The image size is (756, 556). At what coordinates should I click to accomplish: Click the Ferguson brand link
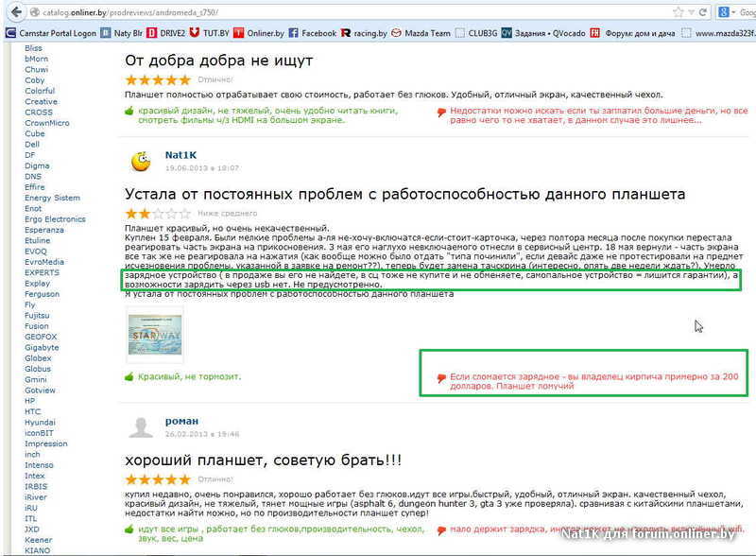(42, 294)
